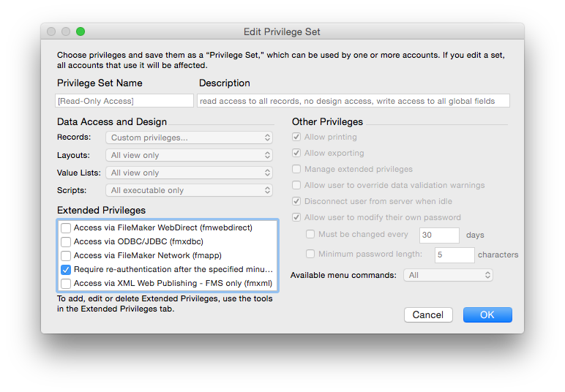Click the OK button
The width and height of the screenshot is (565, 392).
[x=487, y=314]
